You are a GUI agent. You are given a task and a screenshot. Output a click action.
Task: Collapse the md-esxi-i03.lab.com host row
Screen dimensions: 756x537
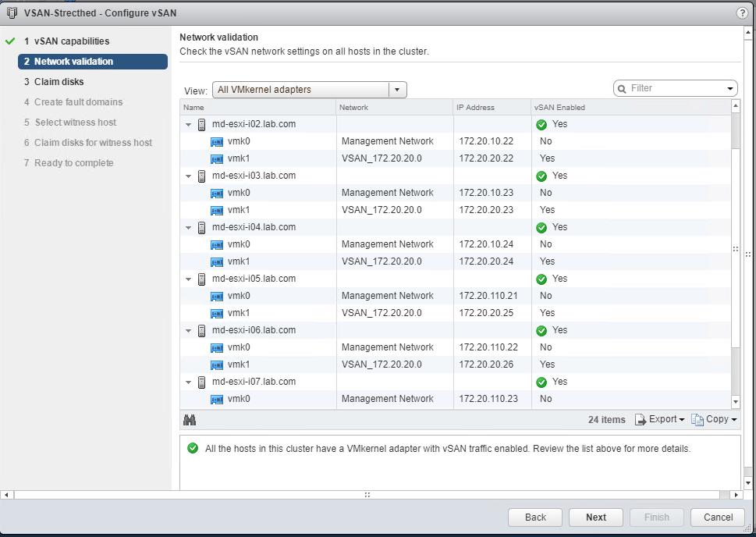pyautogui.click(x=189, y=176)
